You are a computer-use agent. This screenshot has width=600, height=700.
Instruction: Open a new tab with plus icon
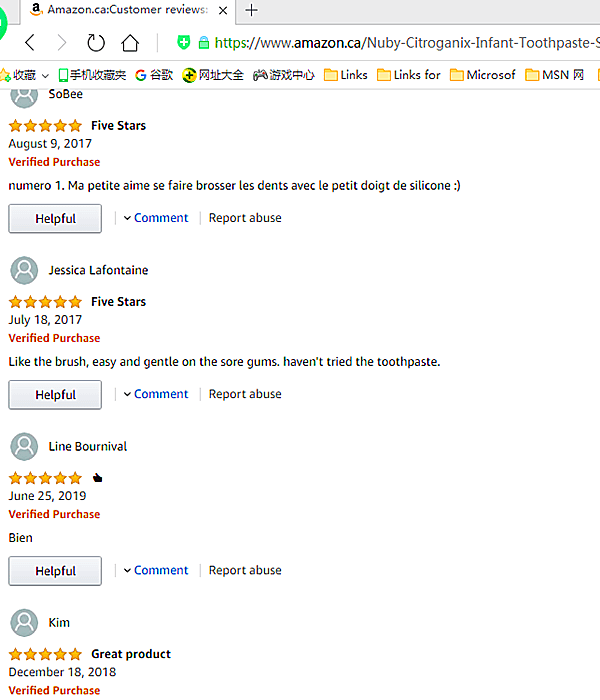tap(251, 10)
